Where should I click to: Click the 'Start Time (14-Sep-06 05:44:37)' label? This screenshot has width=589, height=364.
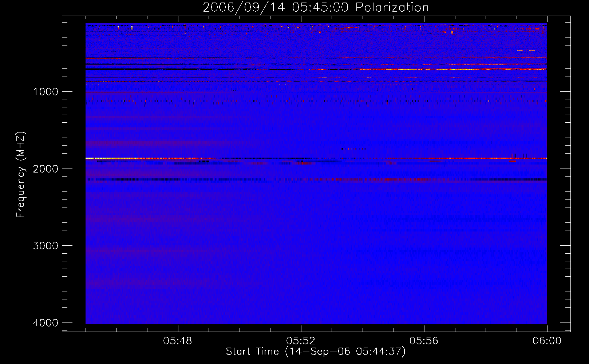point(316,352)
